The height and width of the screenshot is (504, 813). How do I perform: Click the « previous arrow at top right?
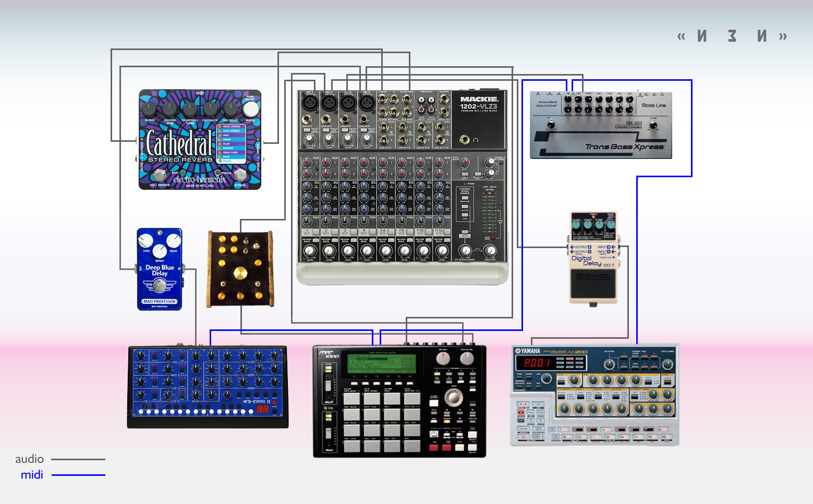coord(681,36)
